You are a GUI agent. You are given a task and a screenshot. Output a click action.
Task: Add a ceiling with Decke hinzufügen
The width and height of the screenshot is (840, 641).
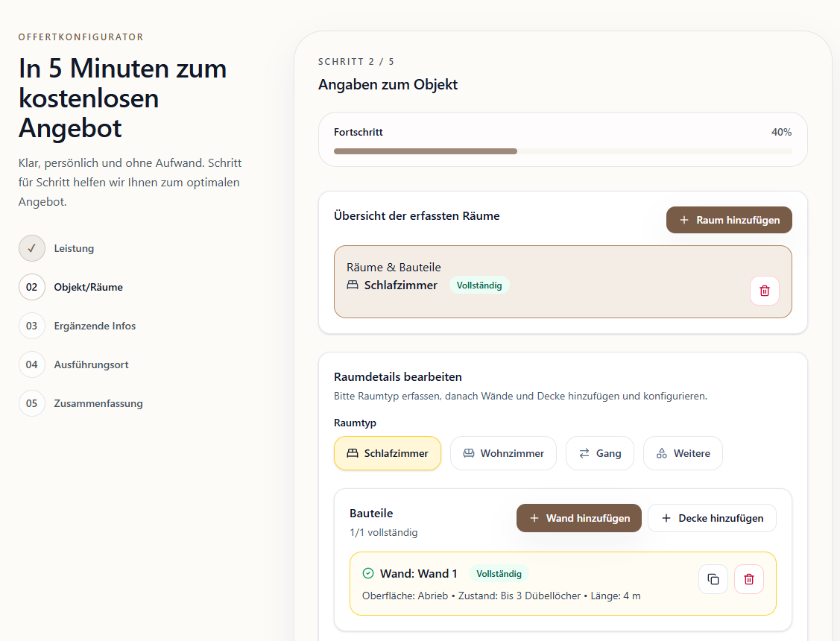712,518
